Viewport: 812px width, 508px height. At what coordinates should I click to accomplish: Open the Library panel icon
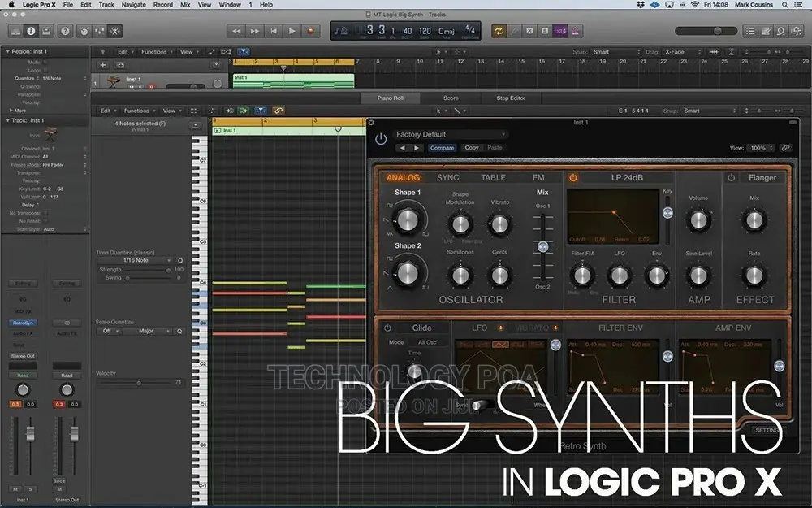pyautogui.click(x=15, y=31)
